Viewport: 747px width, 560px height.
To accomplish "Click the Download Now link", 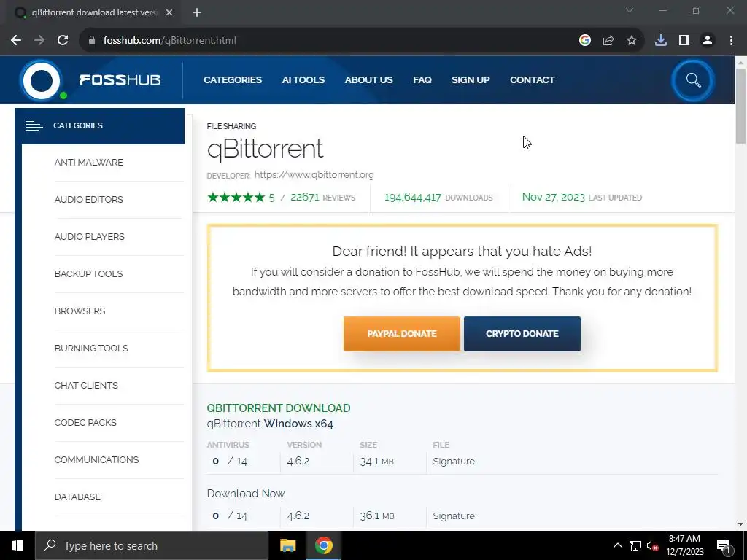I will [245, 494].
